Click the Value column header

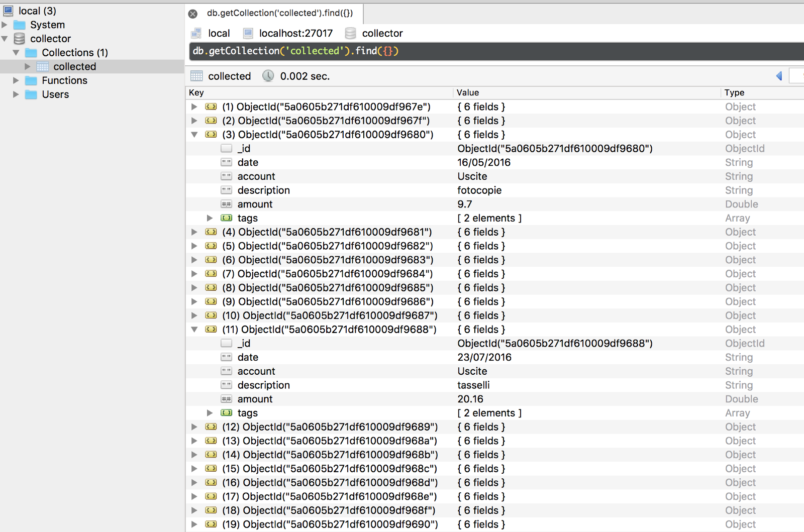point(468,92)
